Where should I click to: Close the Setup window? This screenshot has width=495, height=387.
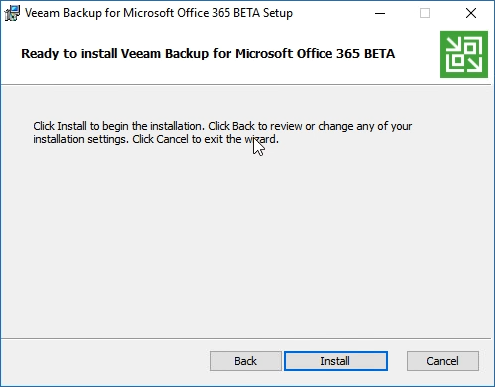471,13
